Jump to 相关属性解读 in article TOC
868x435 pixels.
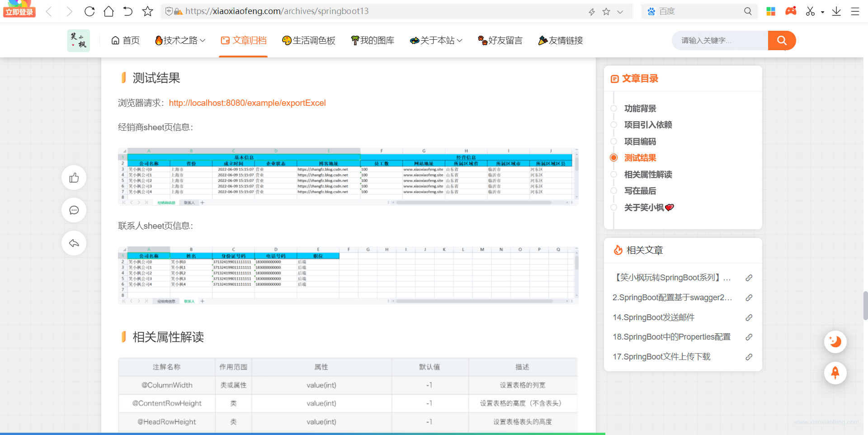648,175
